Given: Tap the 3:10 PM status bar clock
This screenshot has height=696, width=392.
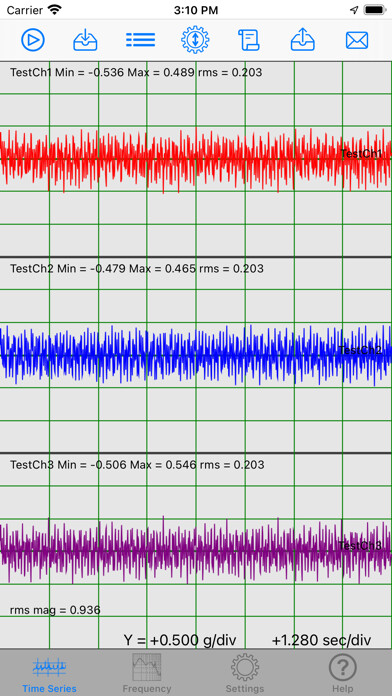Looking at the screenshot, I should point(196,10).
